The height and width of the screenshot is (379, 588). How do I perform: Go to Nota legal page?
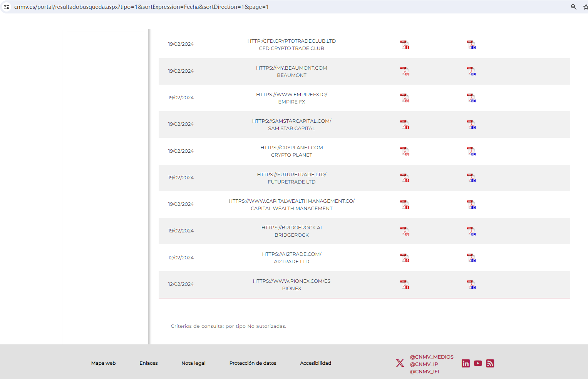click(x=193, y=363)
